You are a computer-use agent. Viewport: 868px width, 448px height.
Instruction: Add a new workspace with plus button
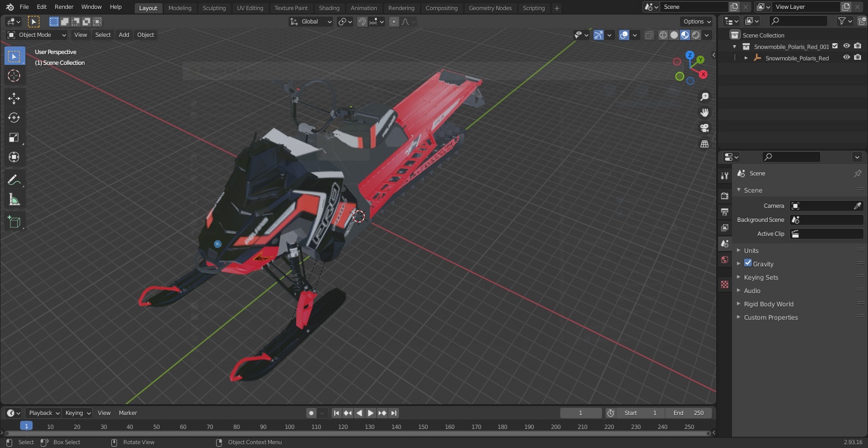coord(557,8)
